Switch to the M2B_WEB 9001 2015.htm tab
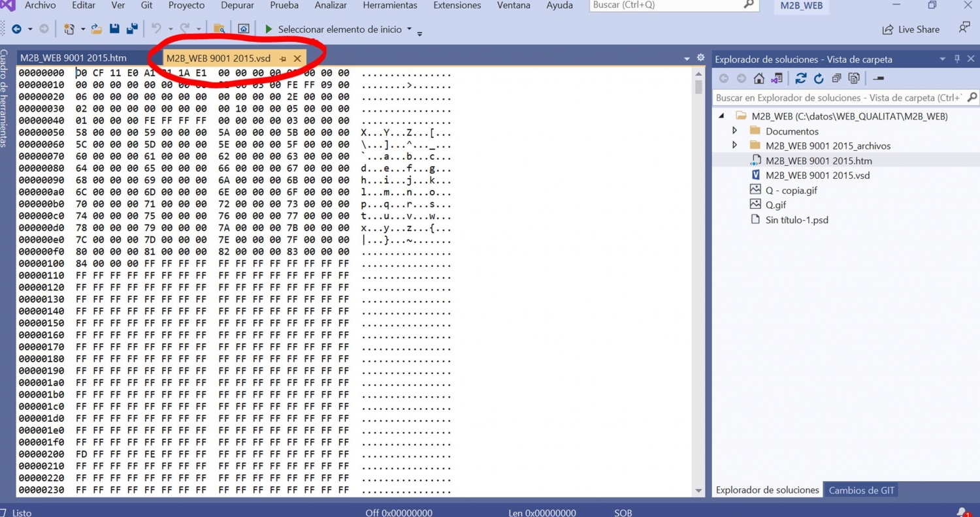The width and height of the screenshot is (980, 517). coord(73,58)
